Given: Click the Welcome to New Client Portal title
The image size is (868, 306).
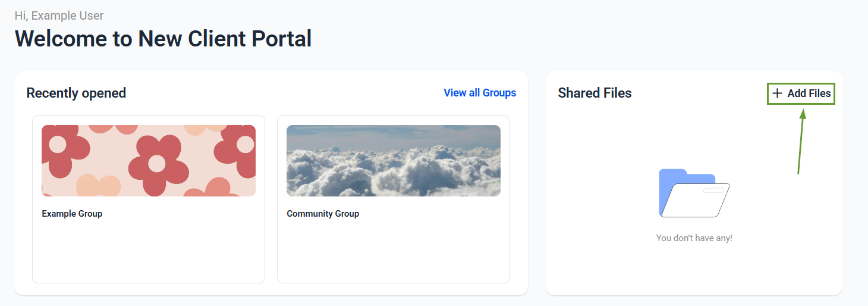Looking at the screenshot, I should (x=163, y=39).
